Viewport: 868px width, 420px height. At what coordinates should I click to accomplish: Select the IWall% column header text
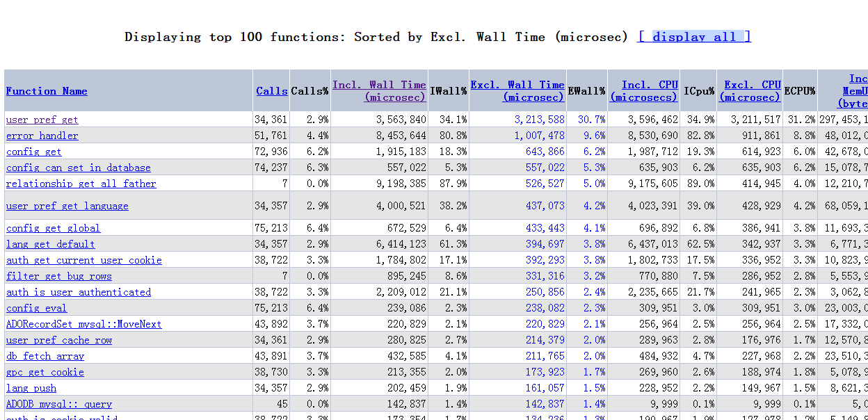(x=449, y=91)
